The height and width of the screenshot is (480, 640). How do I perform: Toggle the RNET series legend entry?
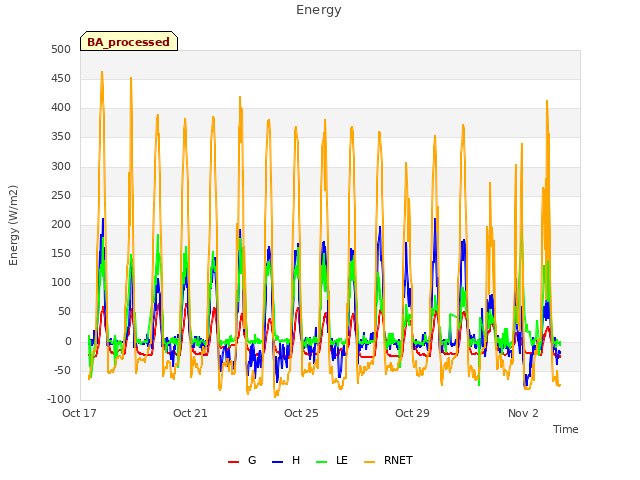pos(388,460)
